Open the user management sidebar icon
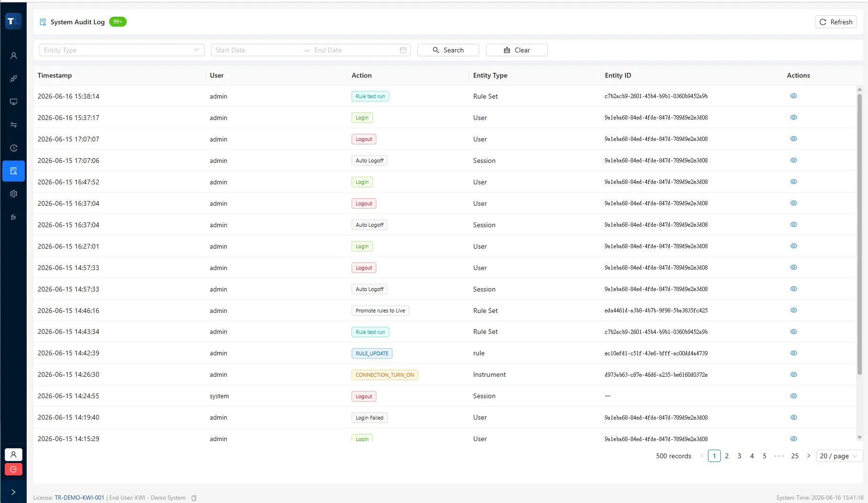 coord(13,56)
